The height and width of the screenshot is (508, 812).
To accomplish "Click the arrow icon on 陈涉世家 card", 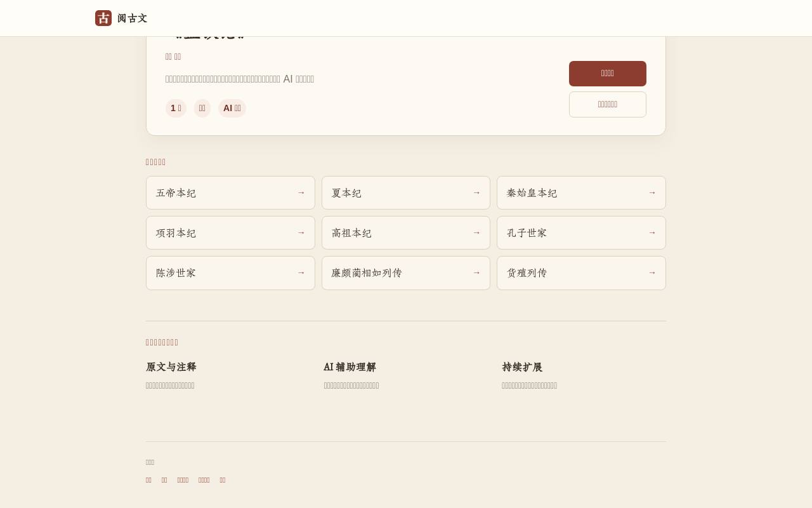I will tap(301, 272).
